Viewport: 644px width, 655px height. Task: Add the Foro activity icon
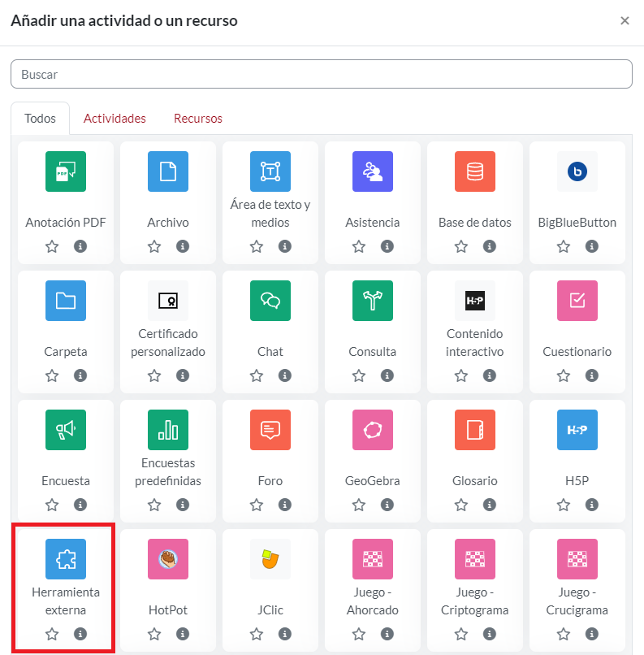[x=270, y=430]
